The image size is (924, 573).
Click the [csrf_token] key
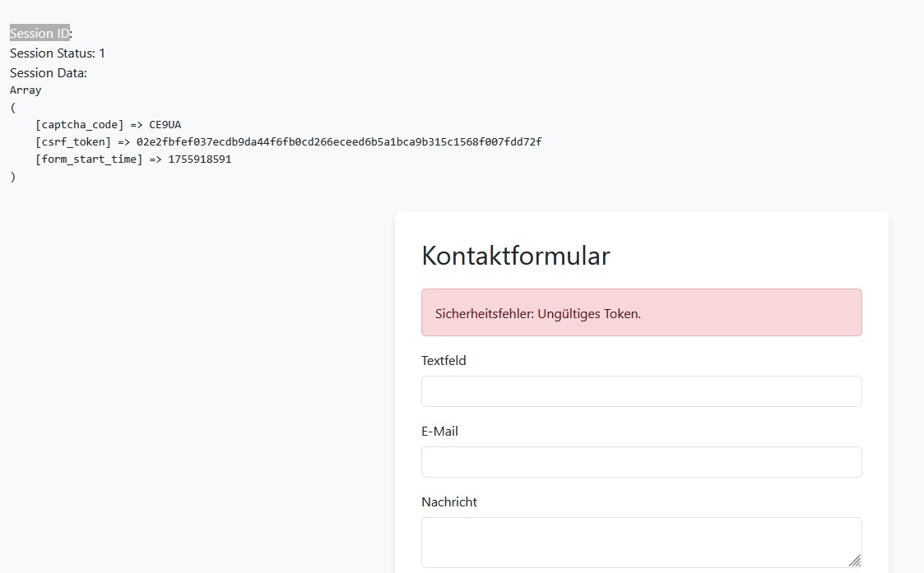(72, 142)
